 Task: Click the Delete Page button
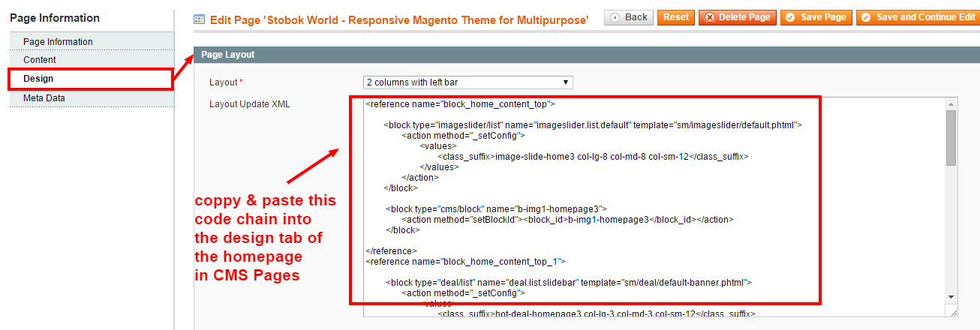738,17
